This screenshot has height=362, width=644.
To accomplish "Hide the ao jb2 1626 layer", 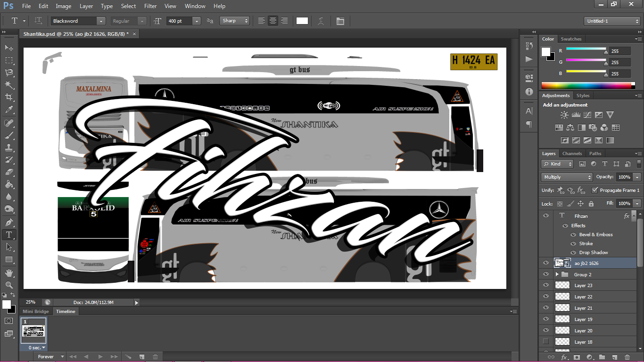I will 546,263.
